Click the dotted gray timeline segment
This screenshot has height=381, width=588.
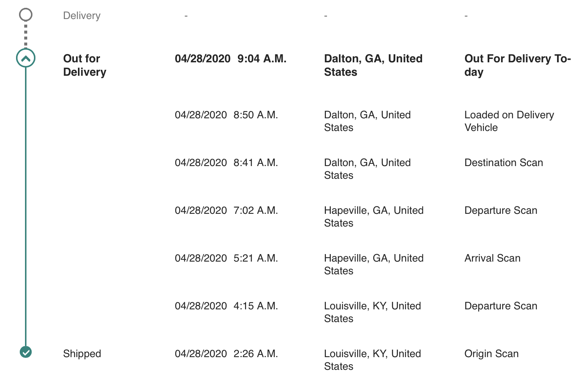point(26,35)
